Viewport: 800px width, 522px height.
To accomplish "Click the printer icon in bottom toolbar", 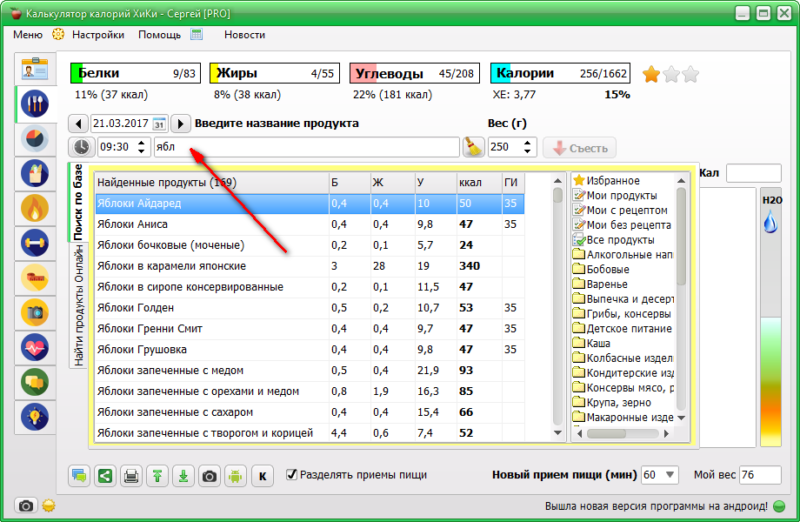I will (131, 476).
